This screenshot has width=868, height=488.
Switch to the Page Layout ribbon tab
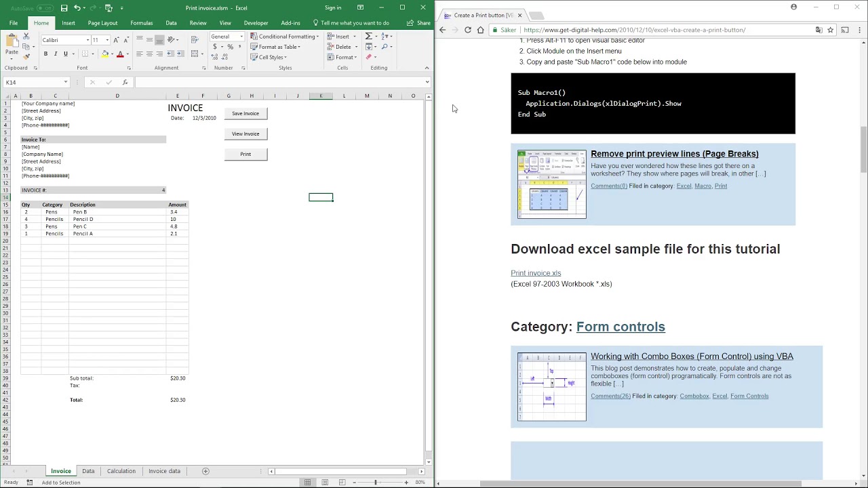[102, 23]
